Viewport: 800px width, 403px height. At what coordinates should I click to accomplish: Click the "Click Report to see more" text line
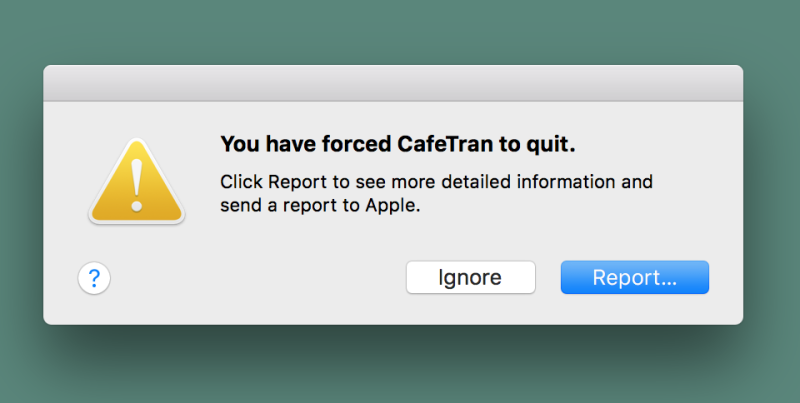[436, 182]
